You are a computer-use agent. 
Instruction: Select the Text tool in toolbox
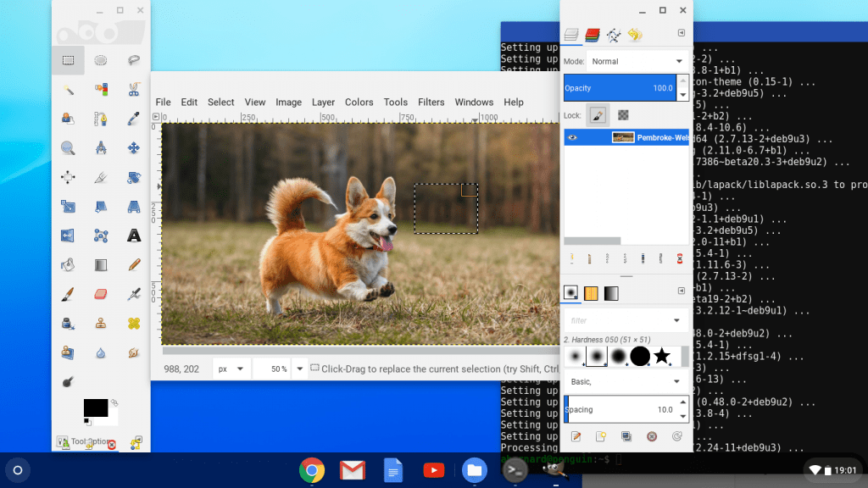[133, 236]
